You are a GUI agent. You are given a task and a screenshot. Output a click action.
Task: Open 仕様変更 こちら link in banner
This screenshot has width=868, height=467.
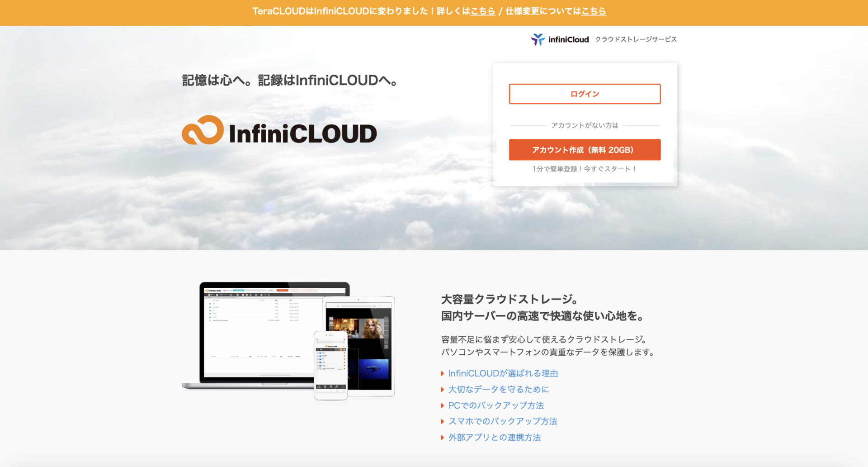tap(594, 11)
